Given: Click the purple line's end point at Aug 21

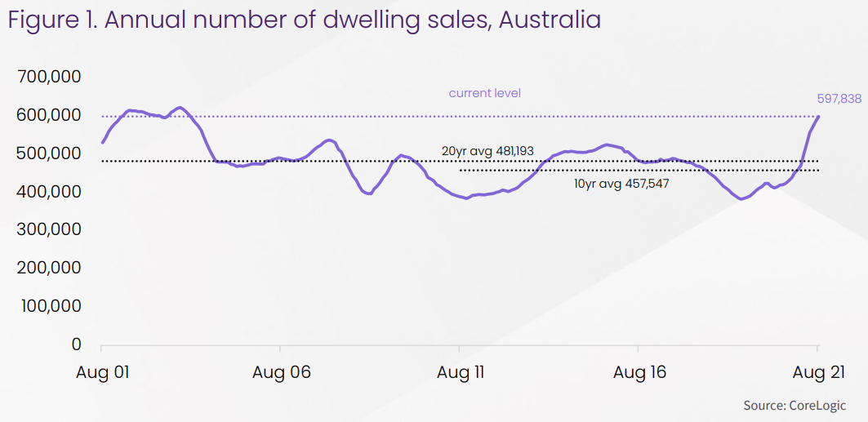Looking at the screenshot, I should 819,117.
